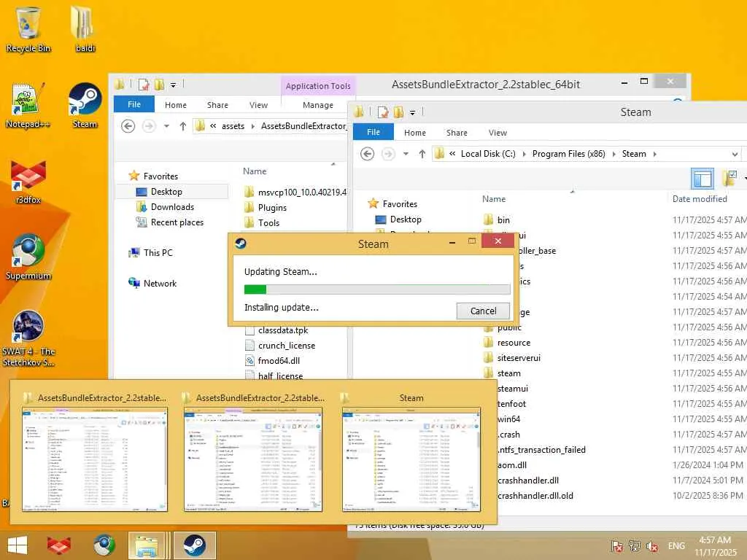Open Supermium from the taskbar
Image resolution: width=747 pixels, height=560 pixels.
click(x=104, y=545)
